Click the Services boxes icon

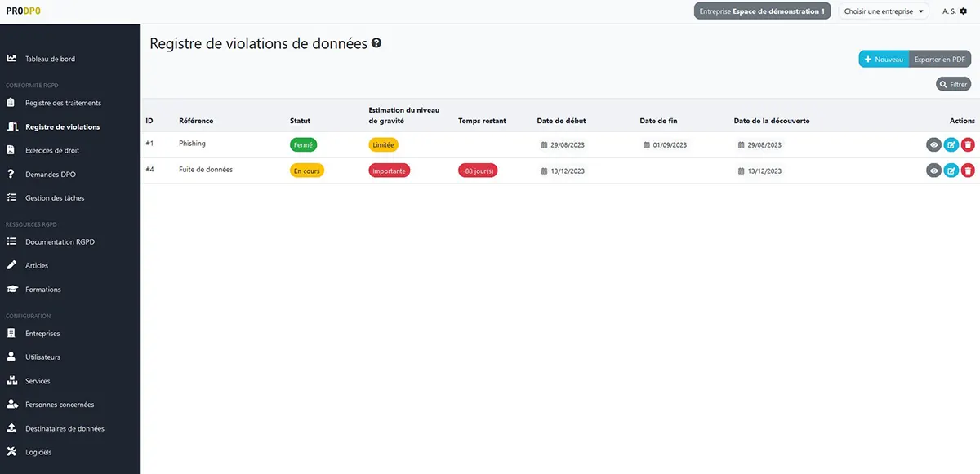11,381
